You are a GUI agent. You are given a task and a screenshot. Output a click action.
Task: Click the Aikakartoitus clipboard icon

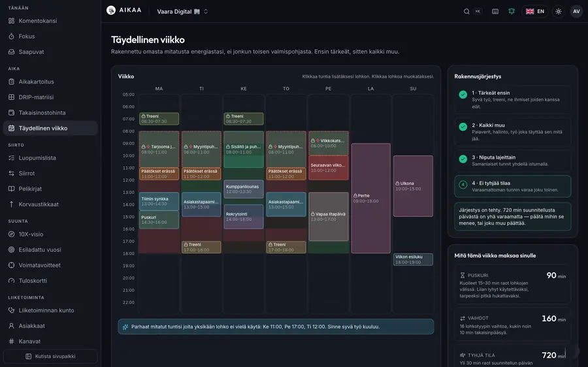click(11, 82)
